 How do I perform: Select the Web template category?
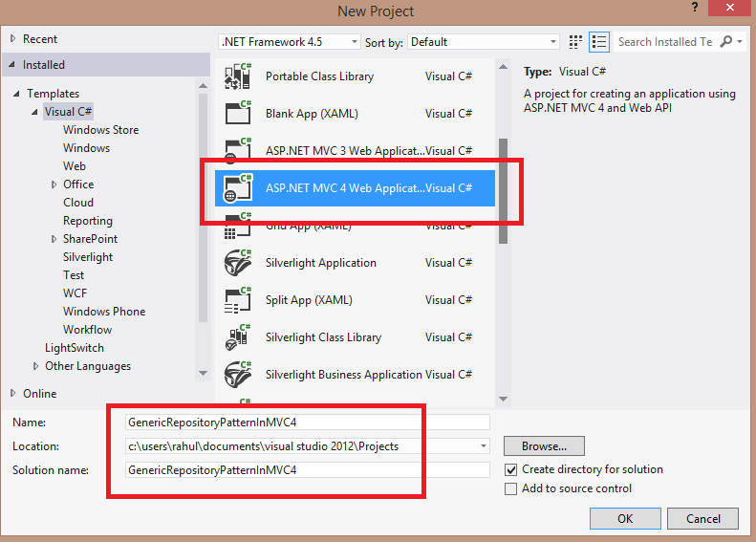coord(75,166)
